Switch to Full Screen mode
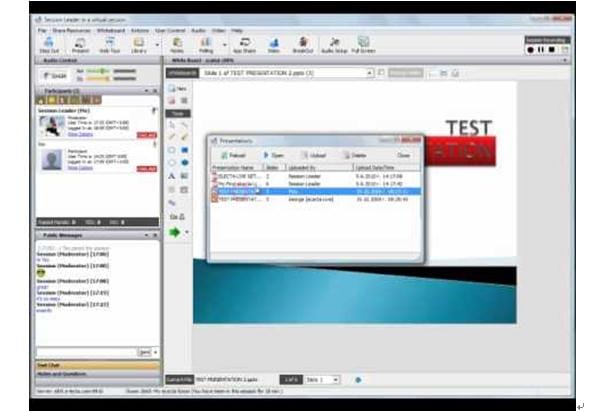 [363, 45]
